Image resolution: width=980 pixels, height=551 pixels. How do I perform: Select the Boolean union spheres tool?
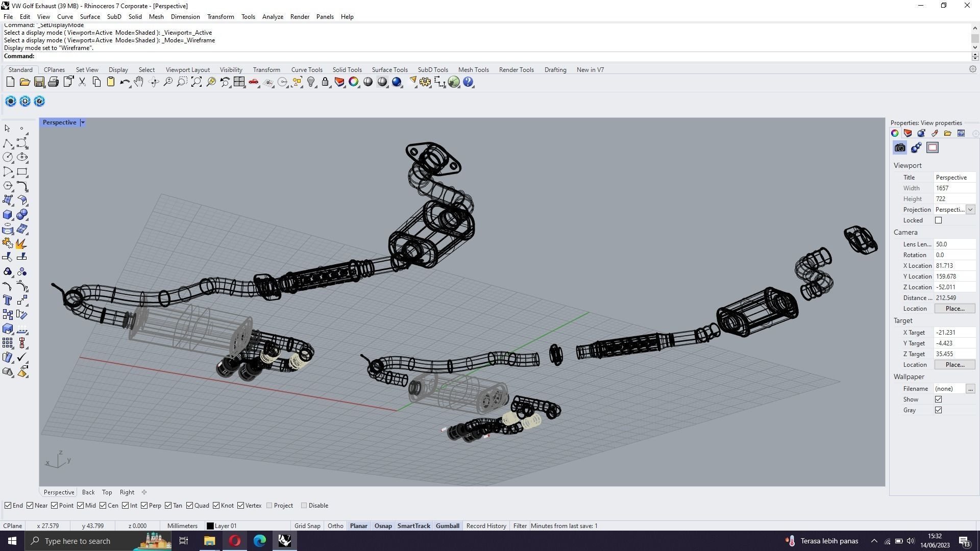click(22, 215)
